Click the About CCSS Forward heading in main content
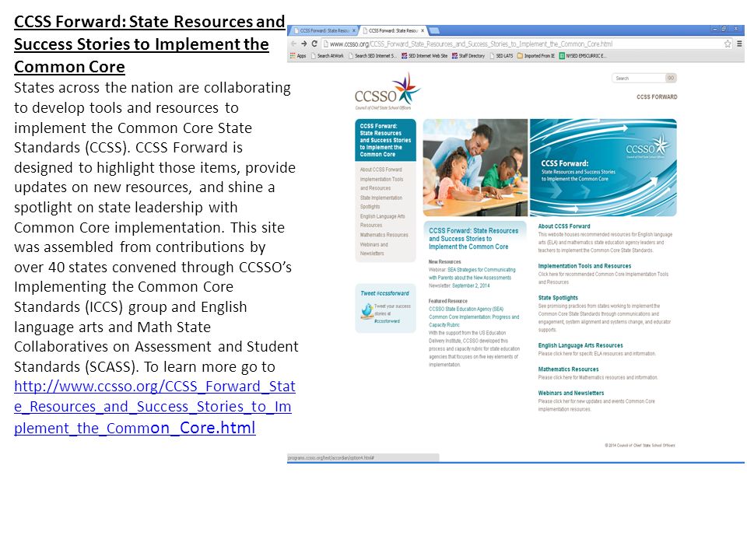The height and width of the screenshot is (560, 747). [x=564, y=226]
